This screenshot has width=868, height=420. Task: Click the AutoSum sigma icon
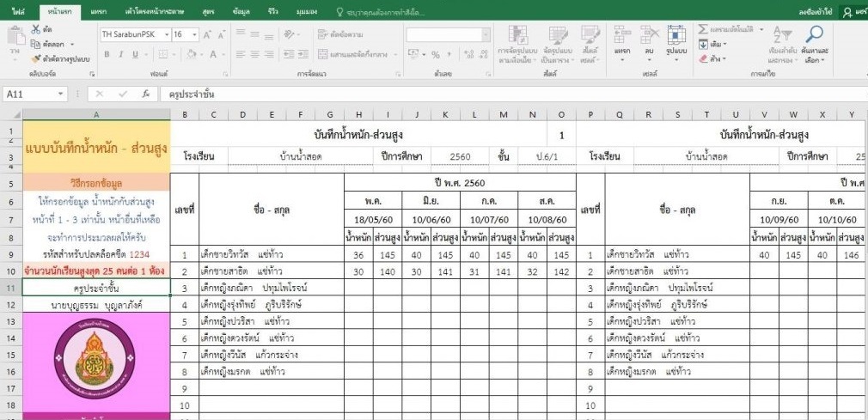(703, 29)
